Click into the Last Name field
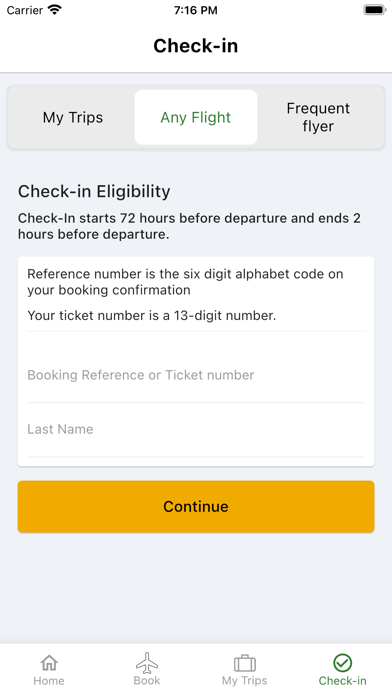 [196, 429]
